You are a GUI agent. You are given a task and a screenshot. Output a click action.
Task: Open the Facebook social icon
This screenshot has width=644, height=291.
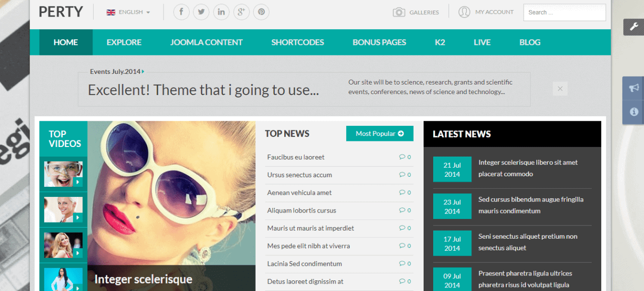click(x=181, y=12)
